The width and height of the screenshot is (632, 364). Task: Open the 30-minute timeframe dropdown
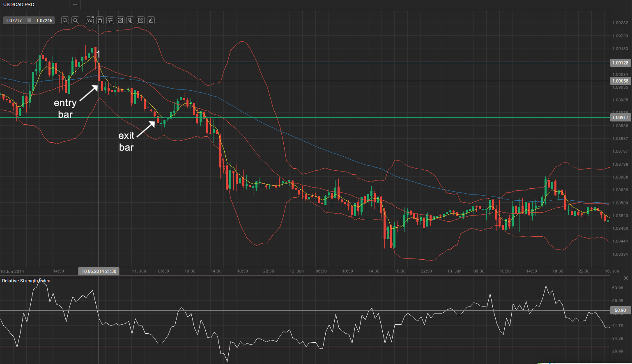pos(90,20)
